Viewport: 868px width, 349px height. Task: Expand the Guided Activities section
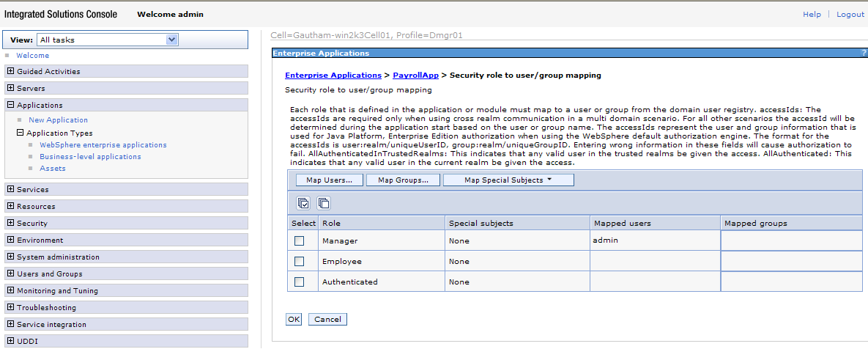[x=10, y=71]
